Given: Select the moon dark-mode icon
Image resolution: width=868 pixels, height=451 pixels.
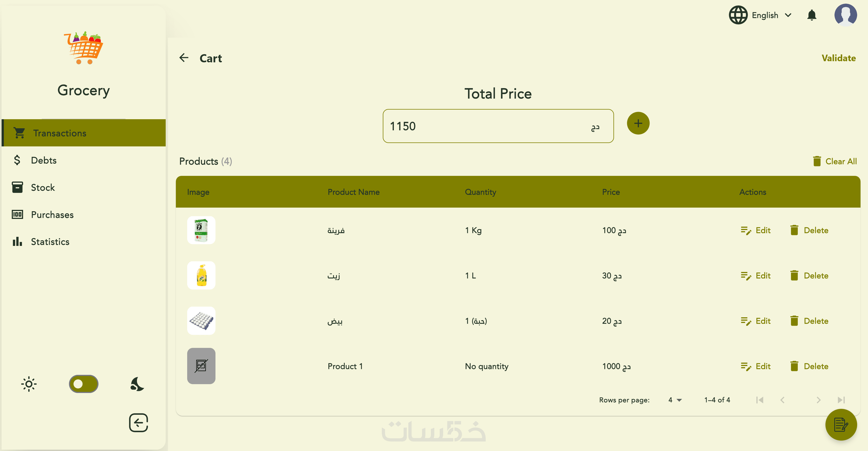Looking at the screenshot, I should 137,384.
